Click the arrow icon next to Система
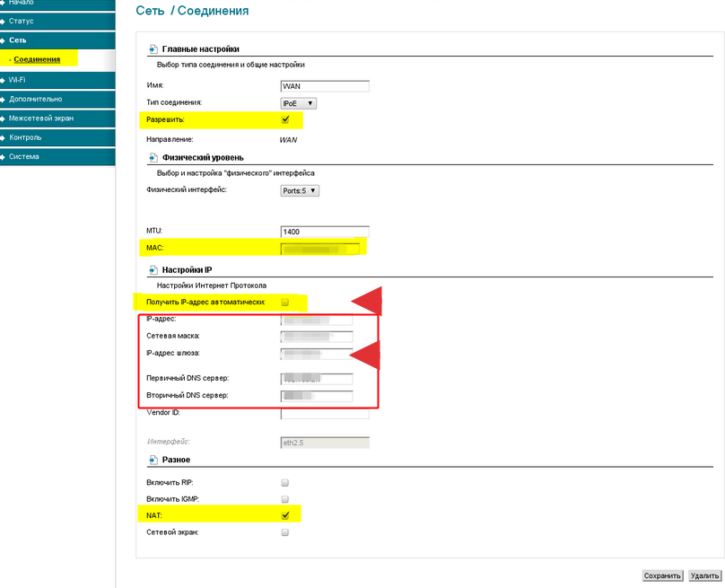Image resolution: width=725 pixels, height=588 pixels. 4,157
